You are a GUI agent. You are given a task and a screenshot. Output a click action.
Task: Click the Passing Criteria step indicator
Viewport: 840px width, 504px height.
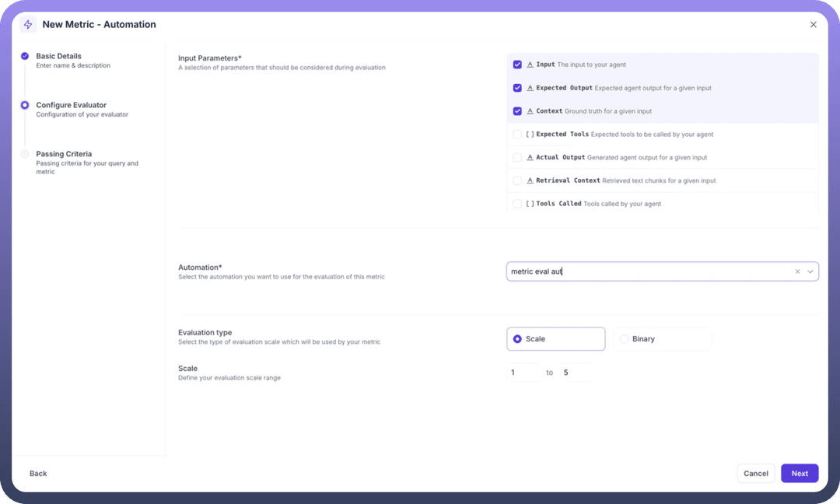[x=25, y=154]
